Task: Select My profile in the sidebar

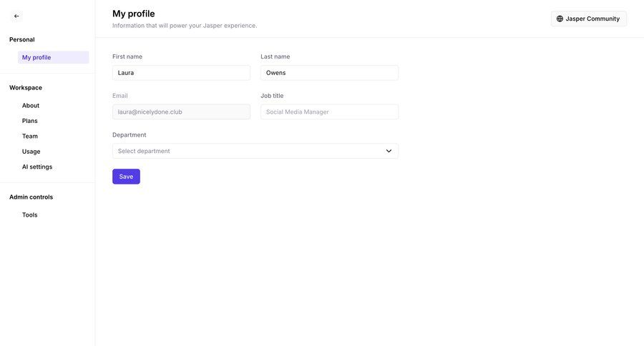Action: click(x=54, y=57)
